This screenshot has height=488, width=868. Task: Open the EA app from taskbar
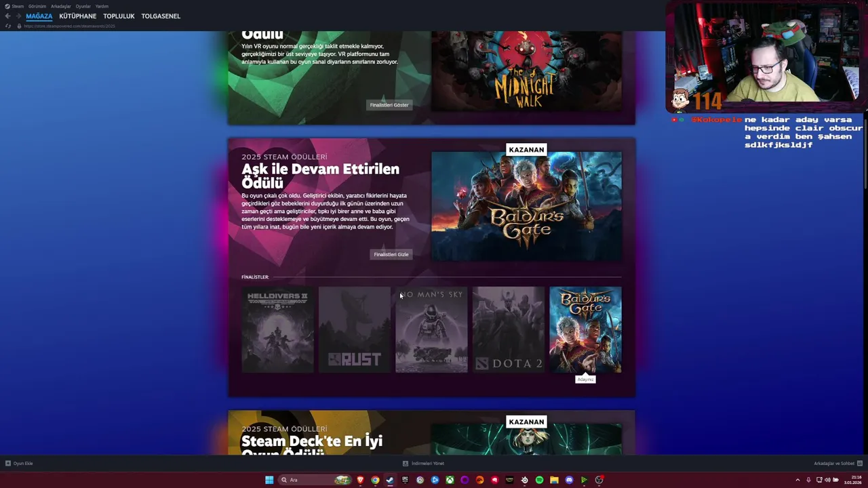coord(479,480)
